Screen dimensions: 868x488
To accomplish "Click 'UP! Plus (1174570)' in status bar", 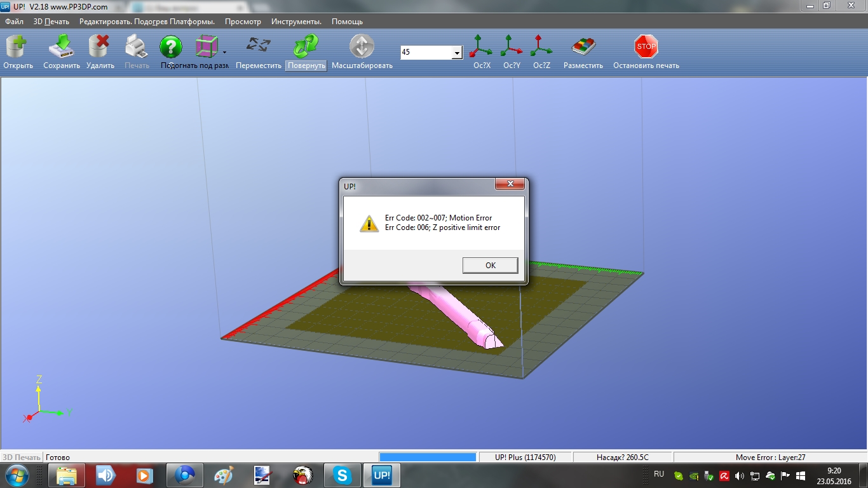I will click(x=526, y=457).
